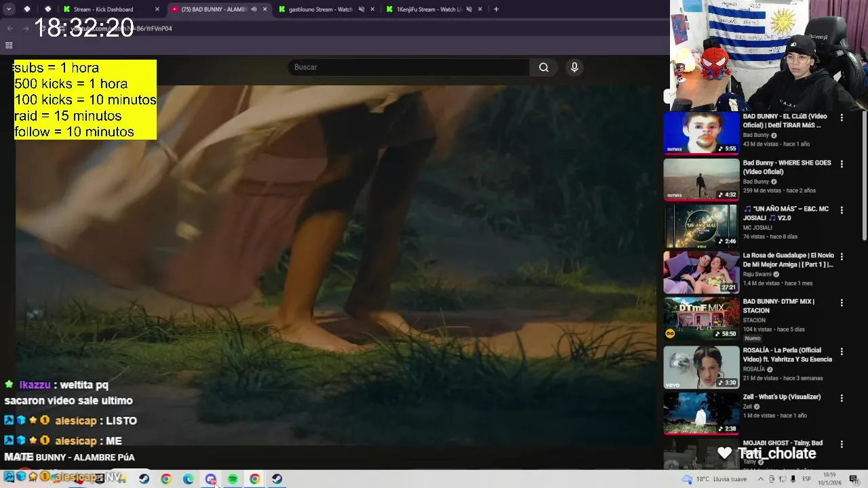Activate voice search microphone icon
The width and height of the screenshot is (868, 488).
(x=574, y=67)
